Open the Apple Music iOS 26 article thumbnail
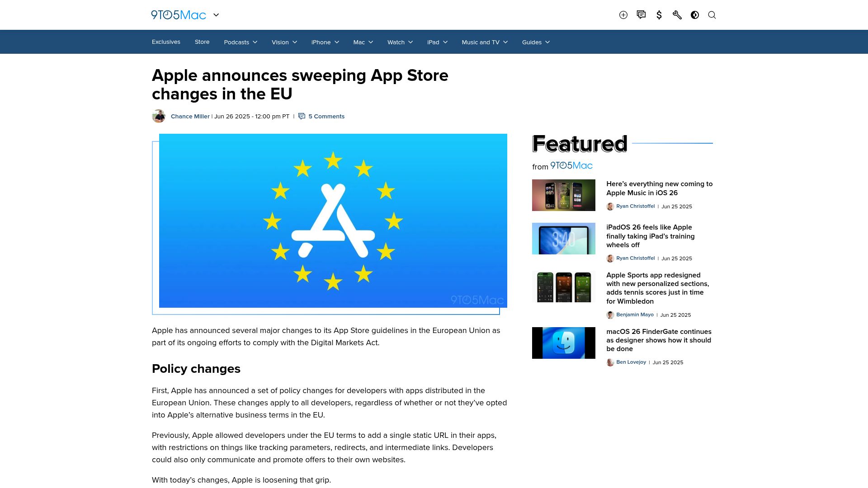Image resolution: width=868 pixels, height=488 pixels. (x=564, y=195)
